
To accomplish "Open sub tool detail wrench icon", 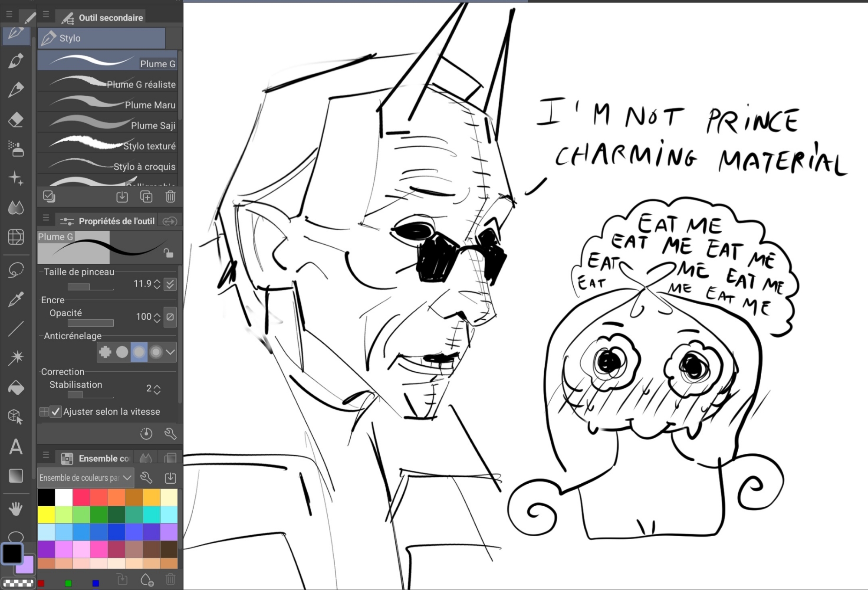I will [x=170, y=433].
